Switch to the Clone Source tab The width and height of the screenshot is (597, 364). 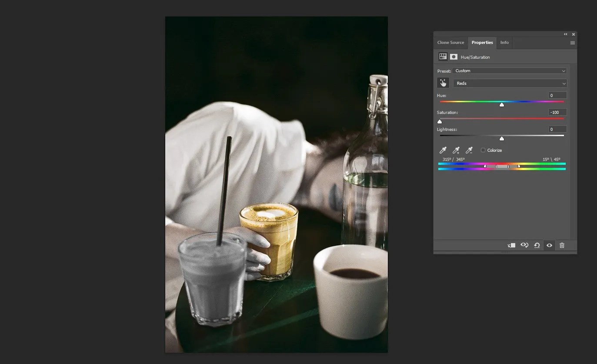(x=450, y=43)
